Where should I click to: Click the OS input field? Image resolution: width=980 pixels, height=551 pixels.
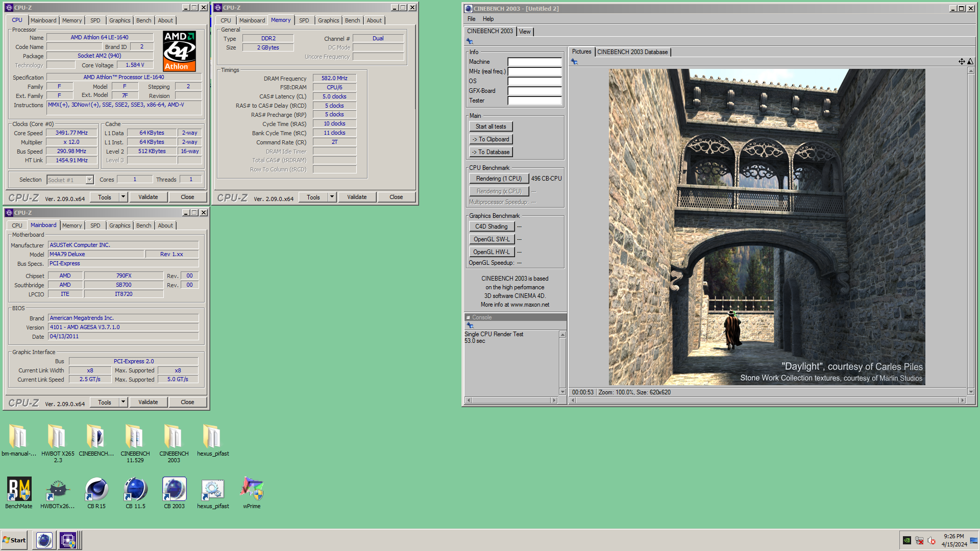coord(534,81)
